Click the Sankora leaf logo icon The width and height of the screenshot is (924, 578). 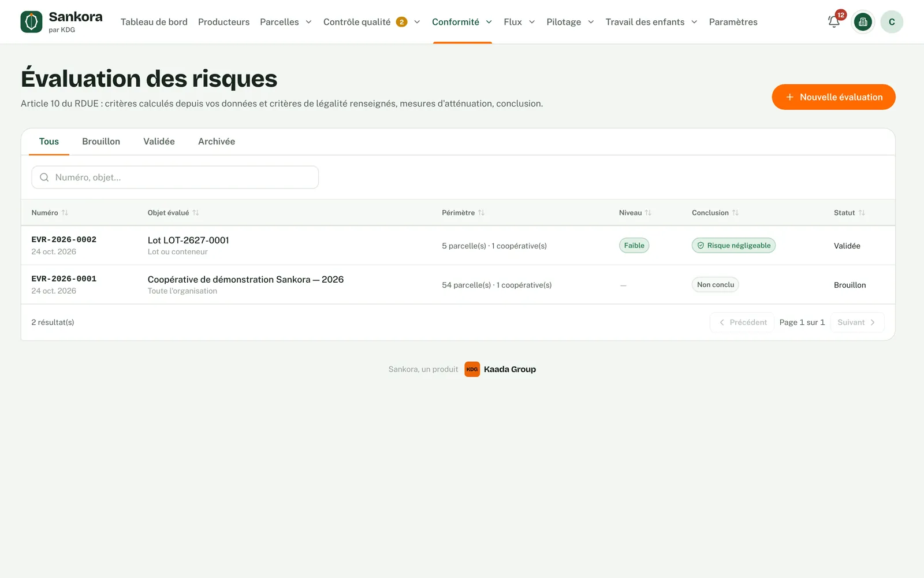click(31, 22)
